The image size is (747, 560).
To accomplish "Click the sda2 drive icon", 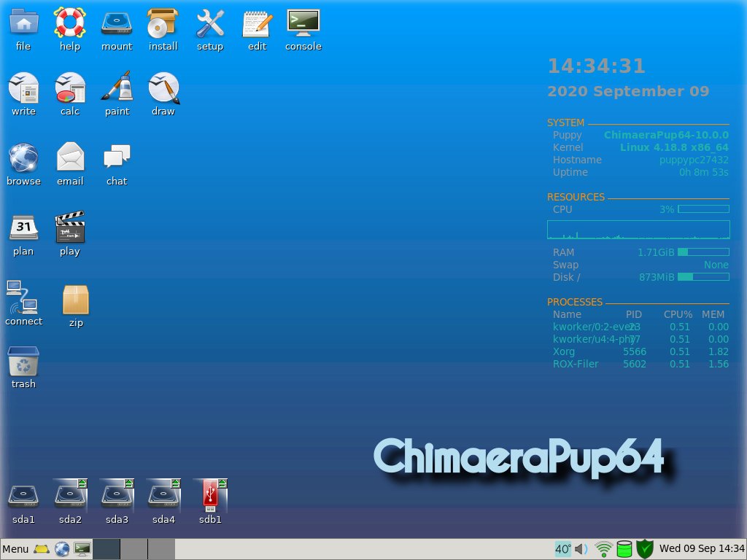I will tap(70, 495).
